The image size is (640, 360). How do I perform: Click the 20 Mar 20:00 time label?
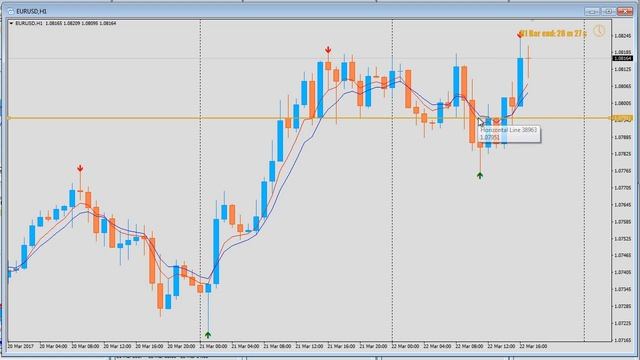(181, 346)
